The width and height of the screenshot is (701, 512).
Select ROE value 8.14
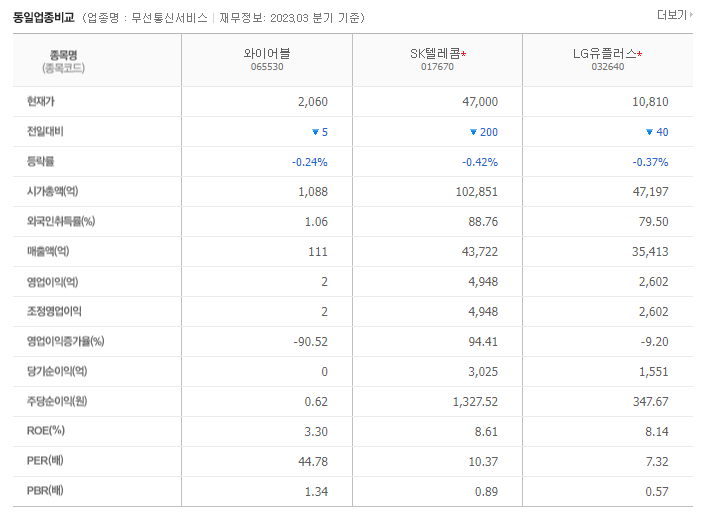point(657,432)
